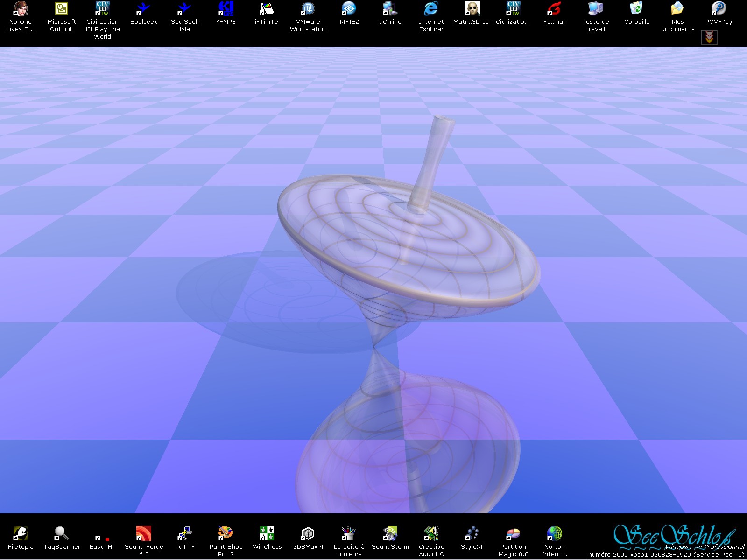Launch Microsoft Outlook desktop icon
Screen dimensions: 747x560
click(x=62, y=8)
